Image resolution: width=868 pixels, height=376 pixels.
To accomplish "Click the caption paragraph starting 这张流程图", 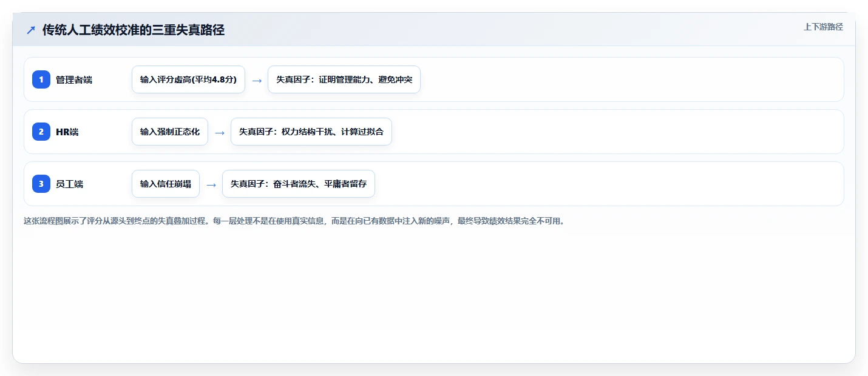I will [294, 221].
